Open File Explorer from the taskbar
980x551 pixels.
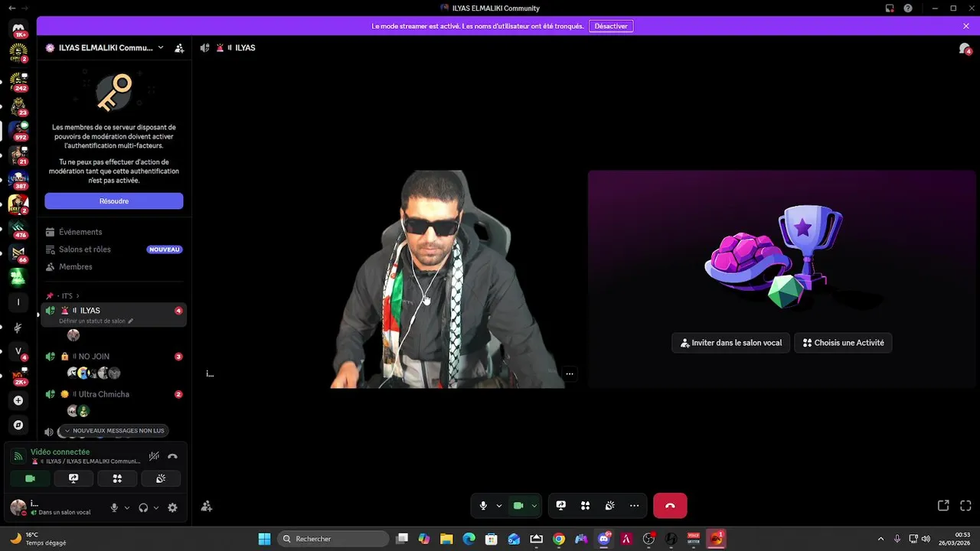click(446, 539)
